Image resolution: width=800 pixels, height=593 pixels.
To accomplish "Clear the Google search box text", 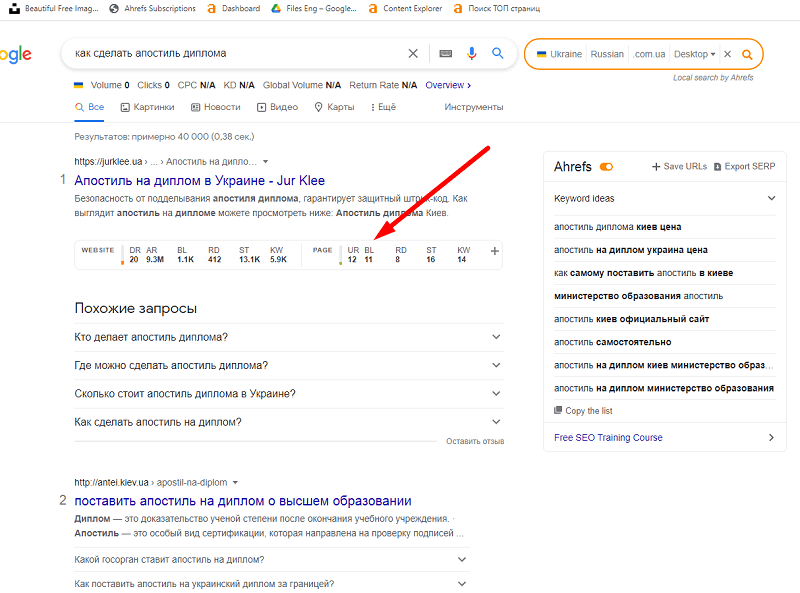I will coord(413,53).
